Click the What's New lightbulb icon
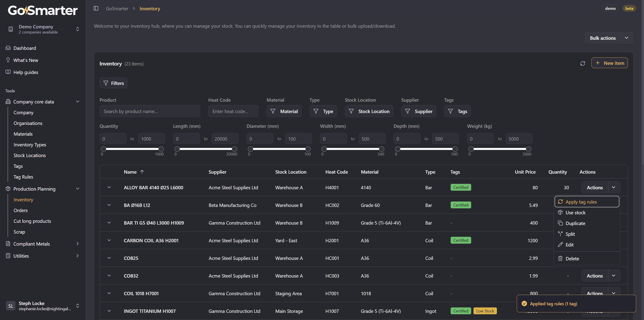 point(8,60)
